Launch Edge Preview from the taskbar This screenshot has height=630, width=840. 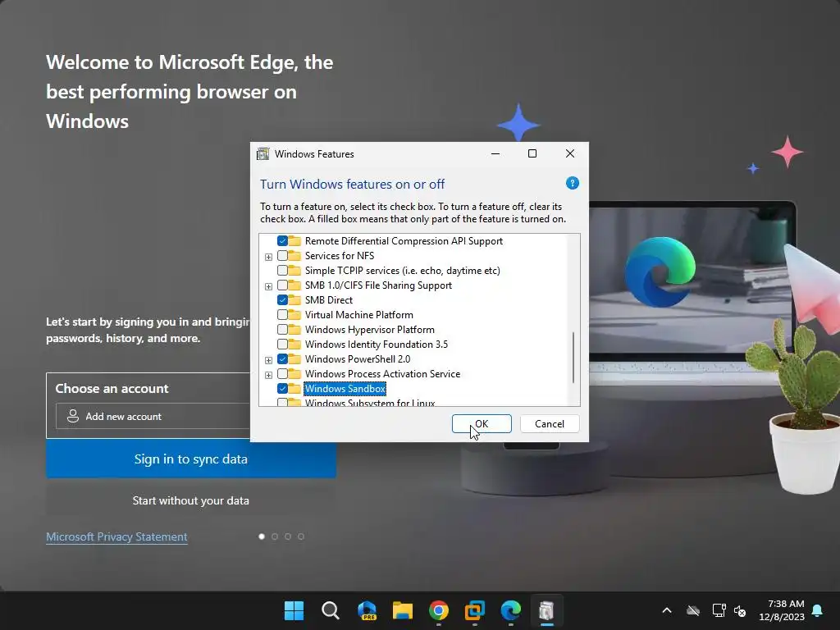coord(367,610)
